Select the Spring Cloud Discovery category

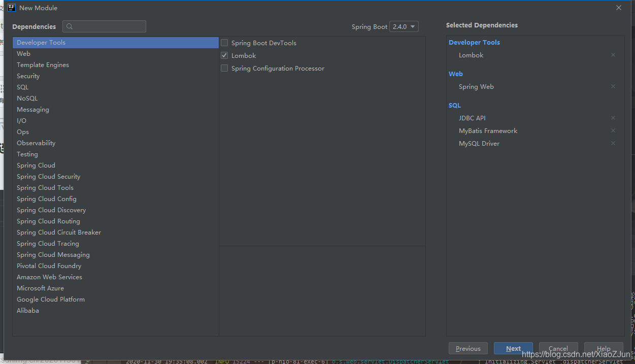[116, 210]
